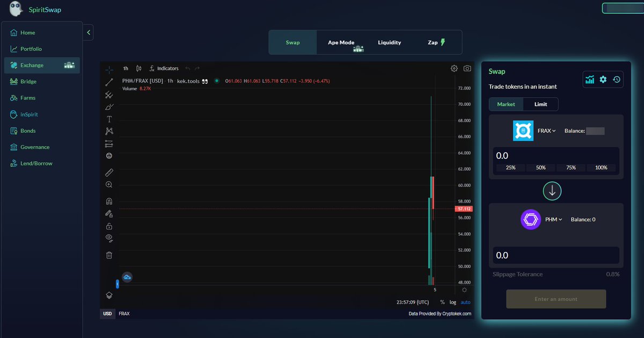Viewport: 644px width, 338px height.
Task: Toggle stay in drawing mode
Action: (109, 214)
